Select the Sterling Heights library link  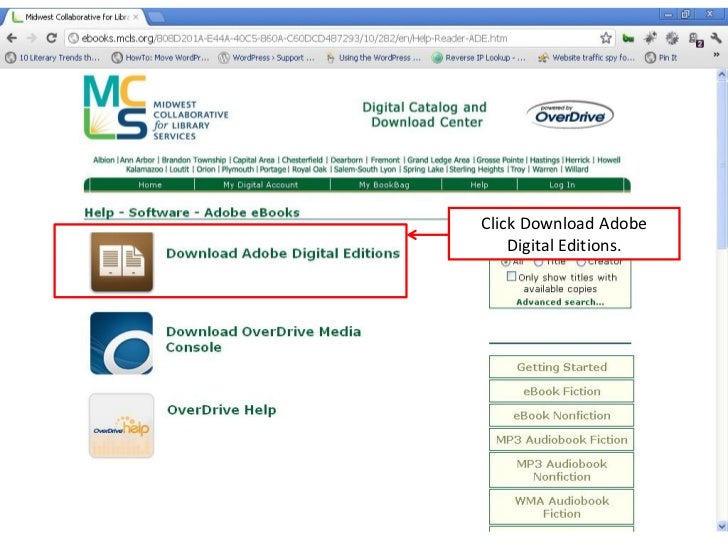476,169
